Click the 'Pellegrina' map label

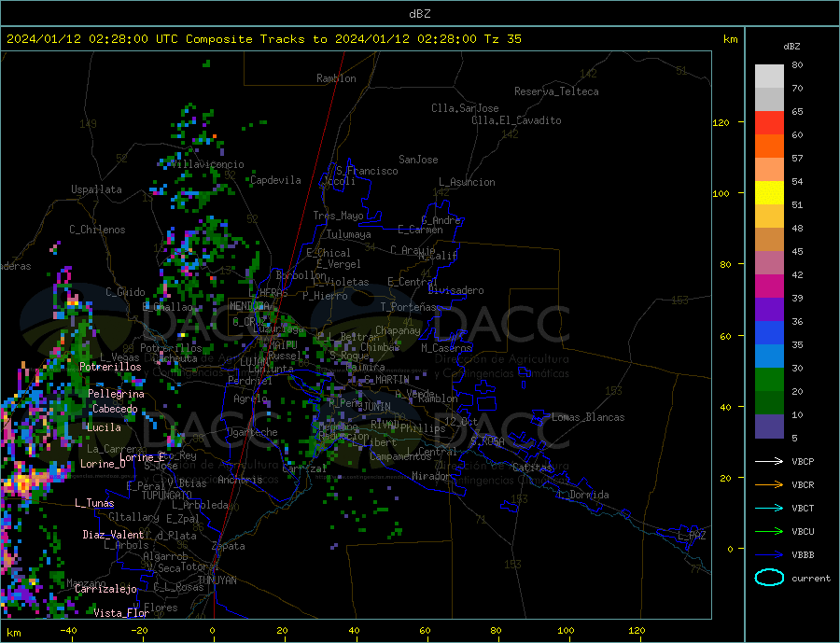pos(117,394)
